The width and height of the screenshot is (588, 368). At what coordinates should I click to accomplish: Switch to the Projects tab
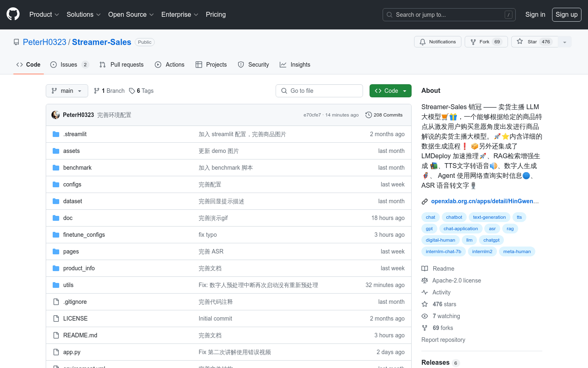coord(211,65)
